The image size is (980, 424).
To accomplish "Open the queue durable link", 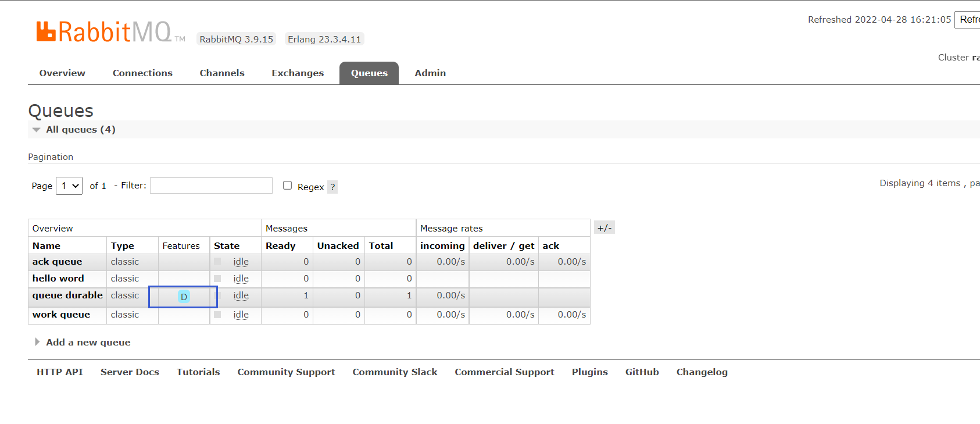I will [x=67, y=295].
